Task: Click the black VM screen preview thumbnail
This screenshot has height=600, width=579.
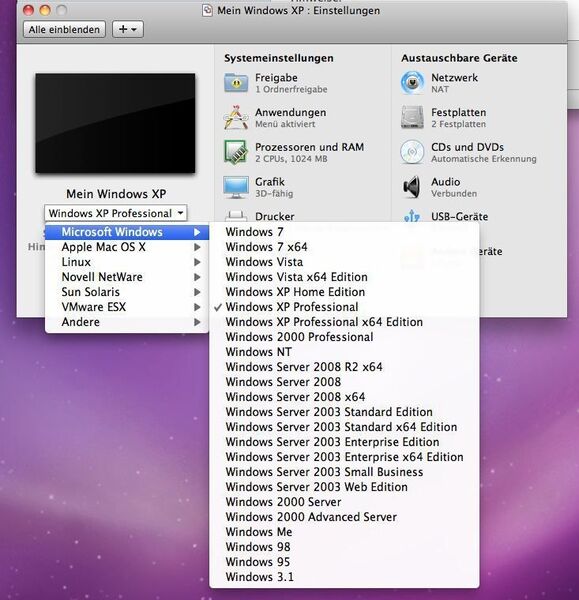Action: (115, 123)
